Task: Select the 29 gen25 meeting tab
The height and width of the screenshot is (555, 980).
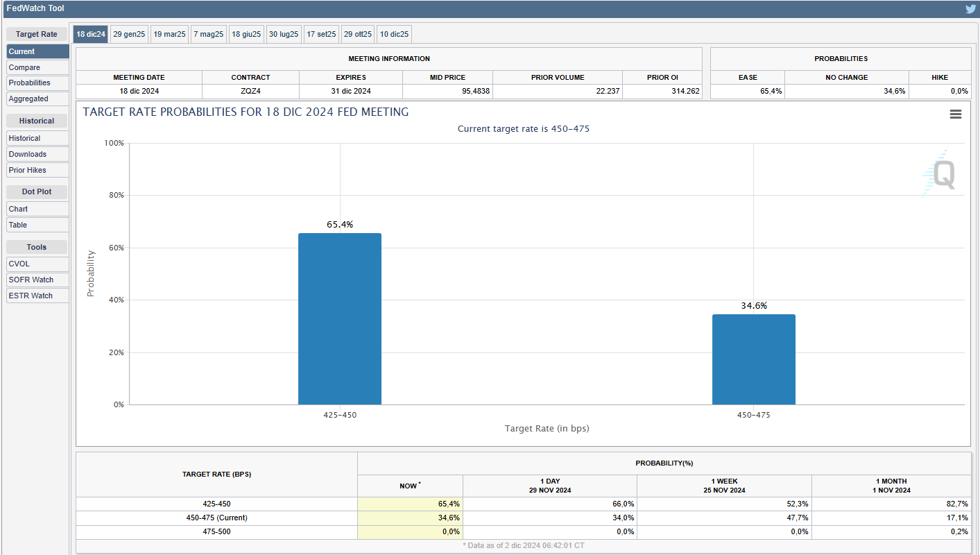Action: pyautogui.click(x=129, y=34)
